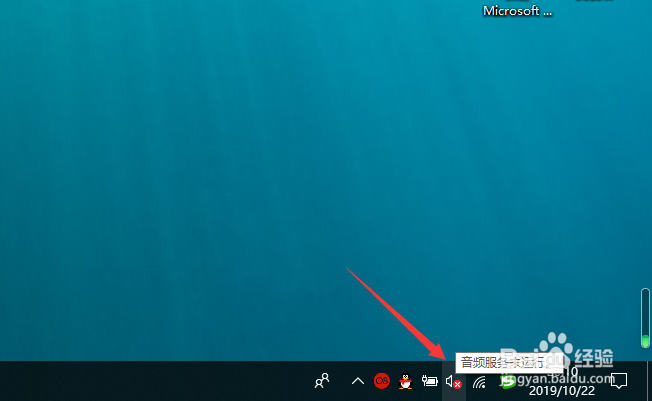
Task: Open the Action Center notification icon
Action: 619,381
